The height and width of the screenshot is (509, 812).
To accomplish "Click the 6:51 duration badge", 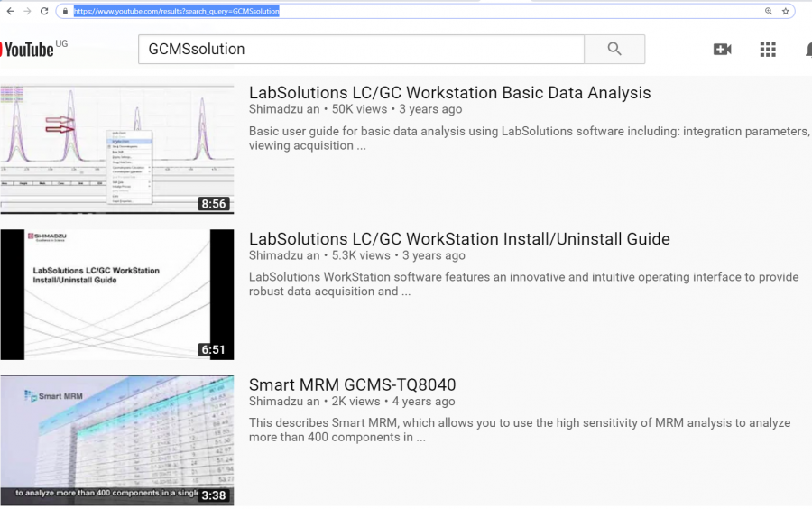I will (x=214, y=350).
